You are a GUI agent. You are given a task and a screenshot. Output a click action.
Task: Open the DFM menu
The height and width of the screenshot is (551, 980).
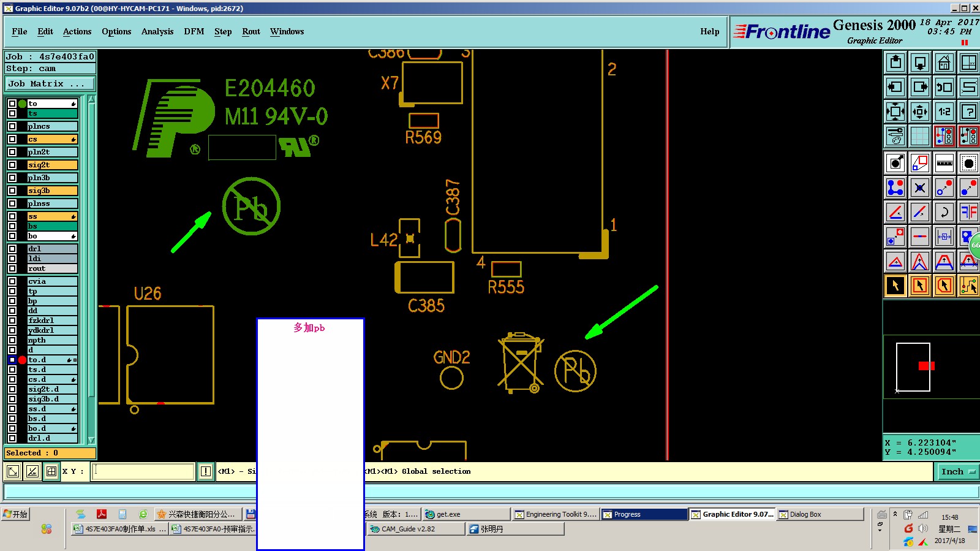(194, 32)
